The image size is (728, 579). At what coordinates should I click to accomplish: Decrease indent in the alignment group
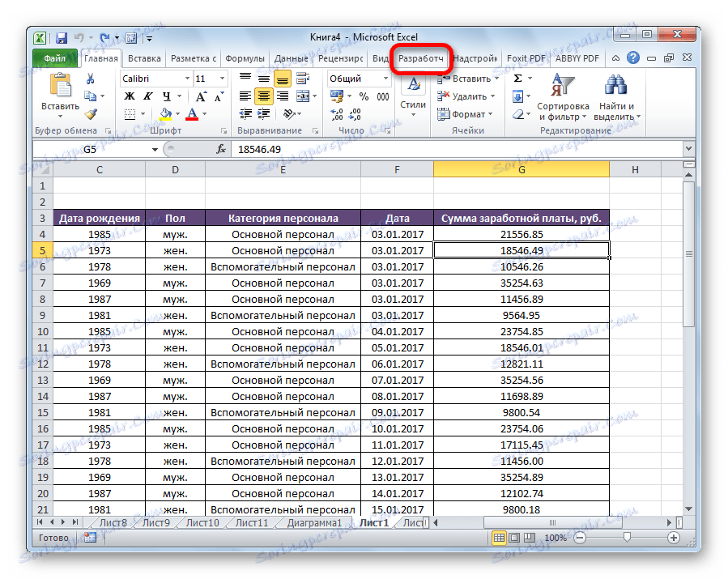pyautogui.click(x=245, y=113)
